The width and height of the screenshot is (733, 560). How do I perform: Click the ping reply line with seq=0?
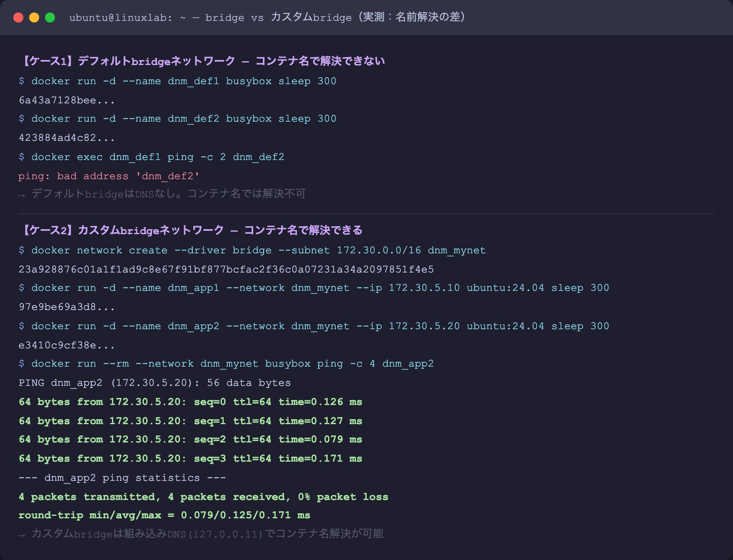pyautogui.click(x=190, y=402)
